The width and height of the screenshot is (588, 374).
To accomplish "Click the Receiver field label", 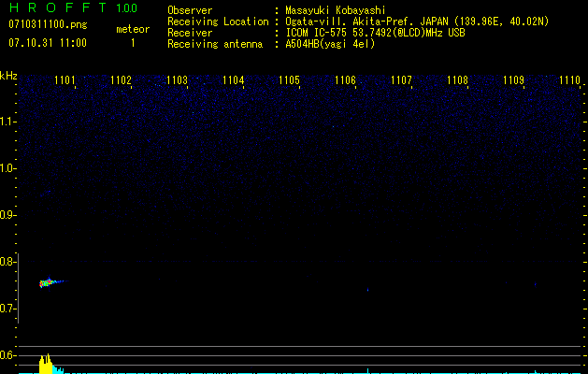I will tap(190, 33).
